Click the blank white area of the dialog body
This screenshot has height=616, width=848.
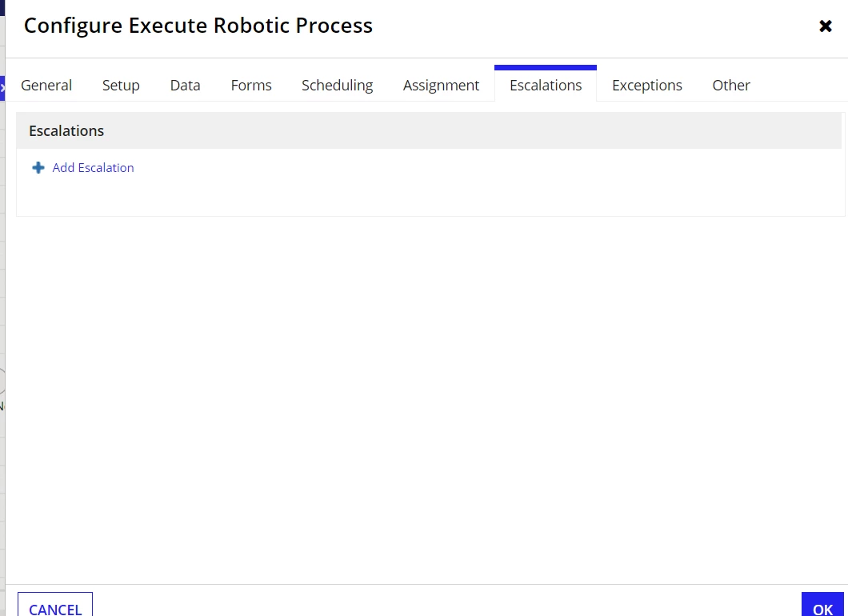pos(427,400)
